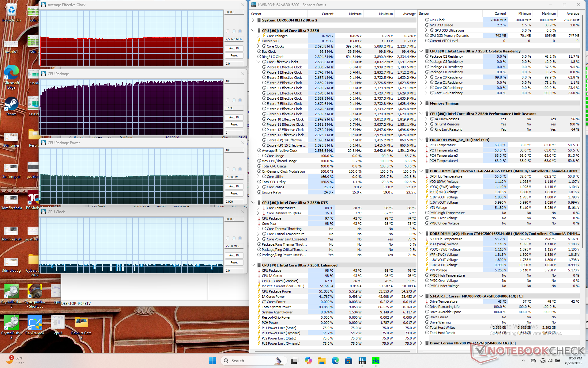Image resolution: width=588 pixels, height=368 pixels.
Task: Open the Recycle Bin desktop icon
Action: coord(12,13)
